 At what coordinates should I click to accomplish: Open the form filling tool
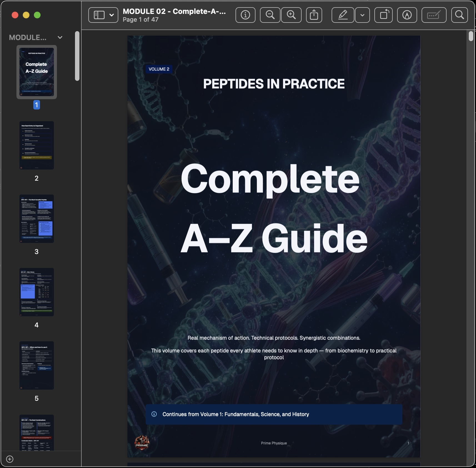[434, 15]
